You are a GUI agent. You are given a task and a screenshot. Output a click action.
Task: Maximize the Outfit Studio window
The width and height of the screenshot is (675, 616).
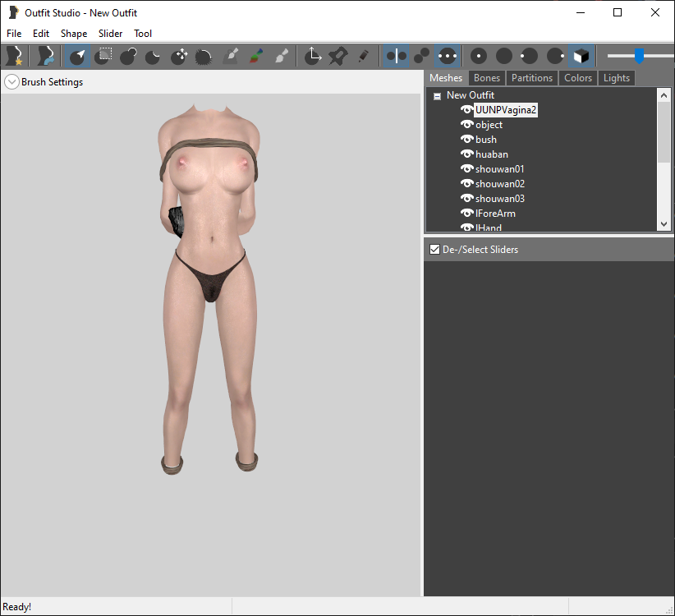(618, 12)
